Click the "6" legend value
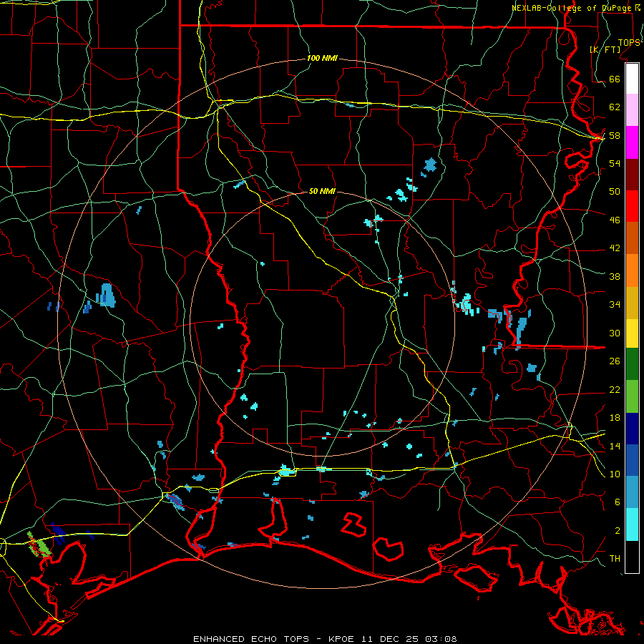The width and height of the screenshot is (644, 644). tap(618, 502)
